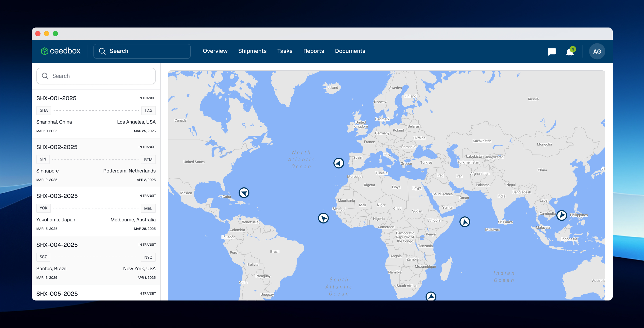Click the vessel marker in the North Atlantic
This screenshot has width=644, height=328.
coord(338,163)
